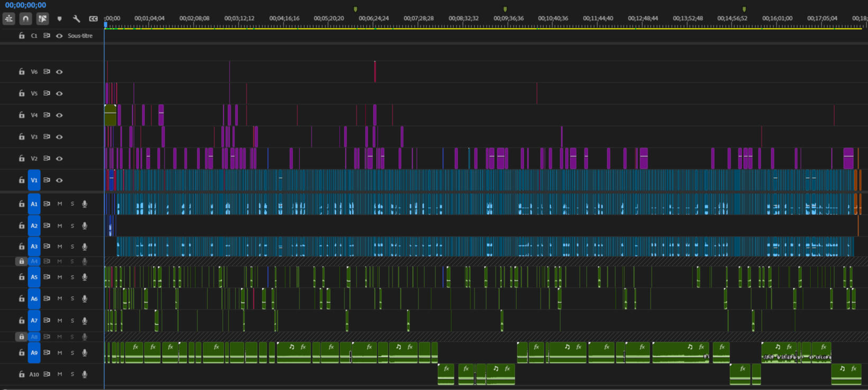Mute audio track A6
Screen dimensions: 868x390
pos(60,298)
